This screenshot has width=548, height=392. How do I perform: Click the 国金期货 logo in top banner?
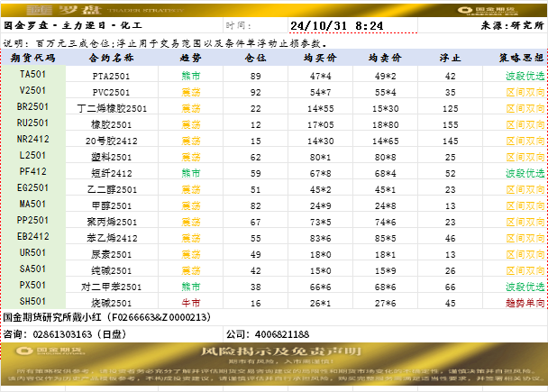pos(488,11)
